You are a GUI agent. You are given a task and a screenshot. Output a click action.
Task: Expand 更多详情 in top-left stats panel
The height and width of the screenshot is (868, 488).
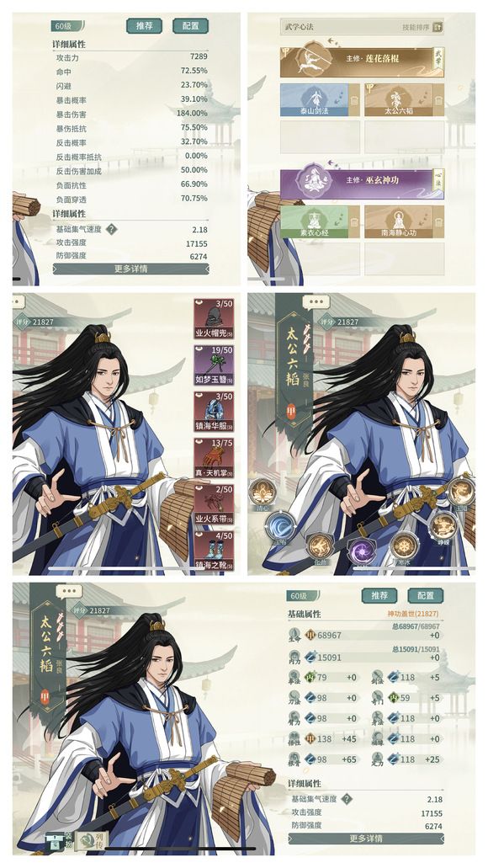point(131,269)
